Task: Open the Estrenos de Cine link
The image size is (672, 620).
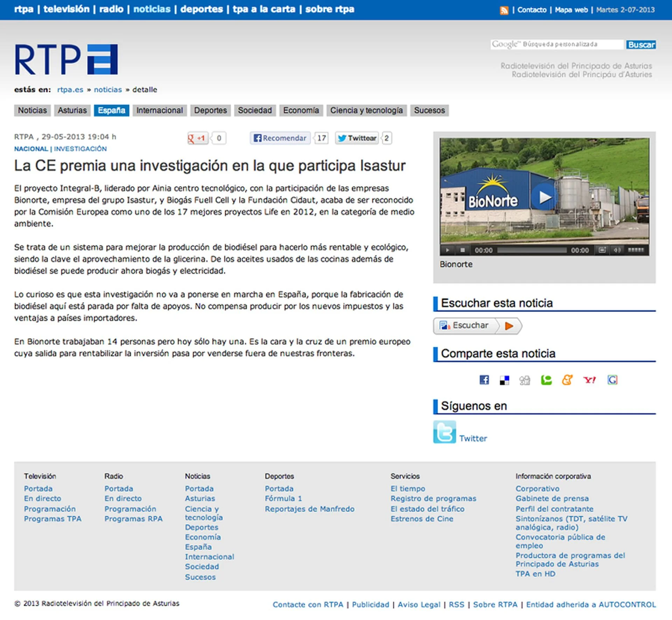Action: pos(422,518)
